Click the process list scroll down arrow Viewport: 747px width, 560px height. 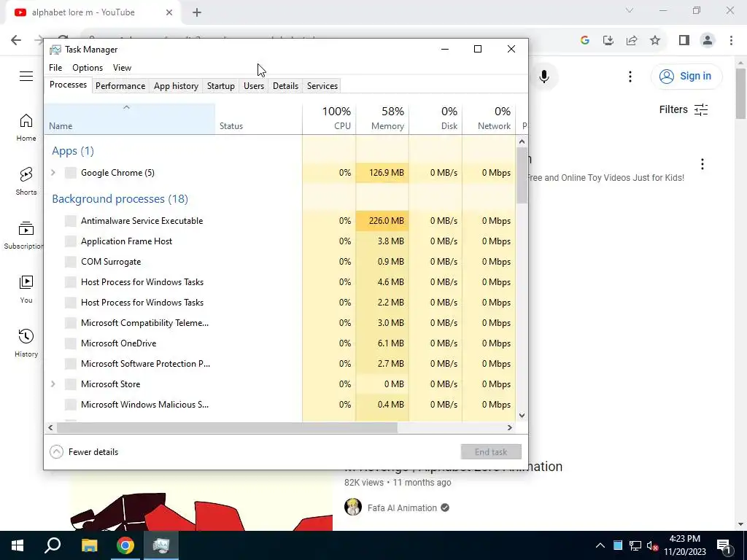(x=522, y=415)
